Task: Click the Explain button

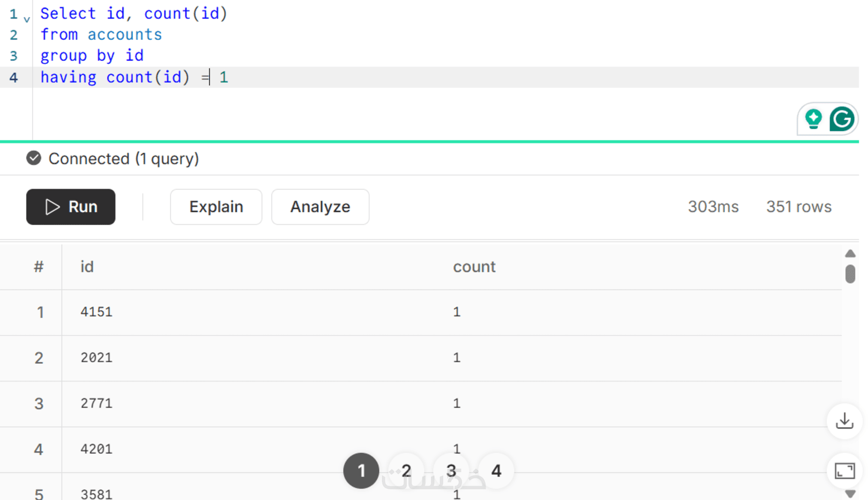Action: (216, 207)
